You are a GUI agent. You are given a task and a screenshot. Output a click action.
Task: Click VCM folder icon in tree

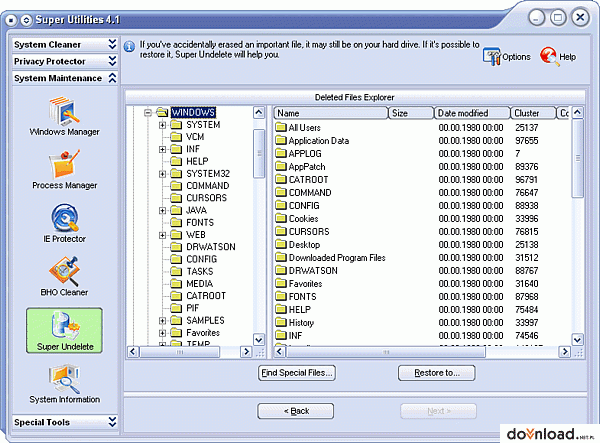coord(176,137)
